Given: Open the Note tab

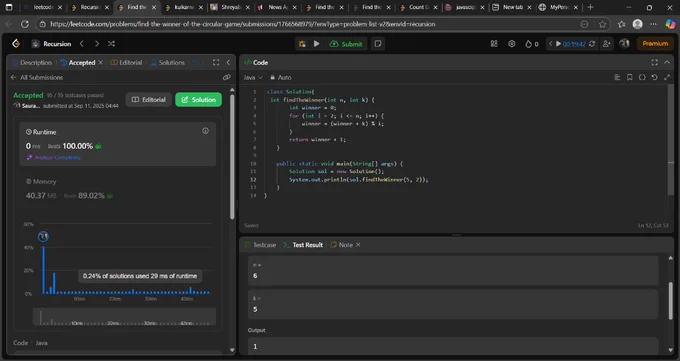Looking at the screenshot, I should point(342,245).
